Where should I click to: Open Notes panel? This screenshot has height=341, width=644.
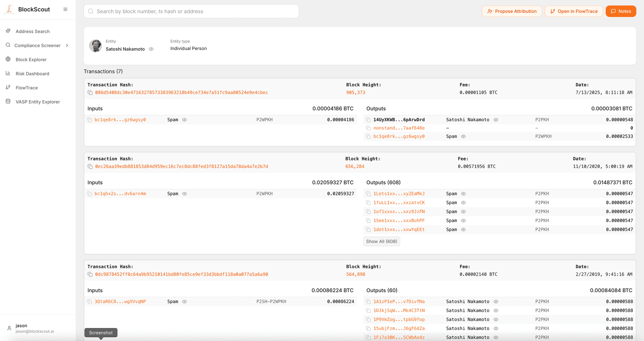click(621, 11)
